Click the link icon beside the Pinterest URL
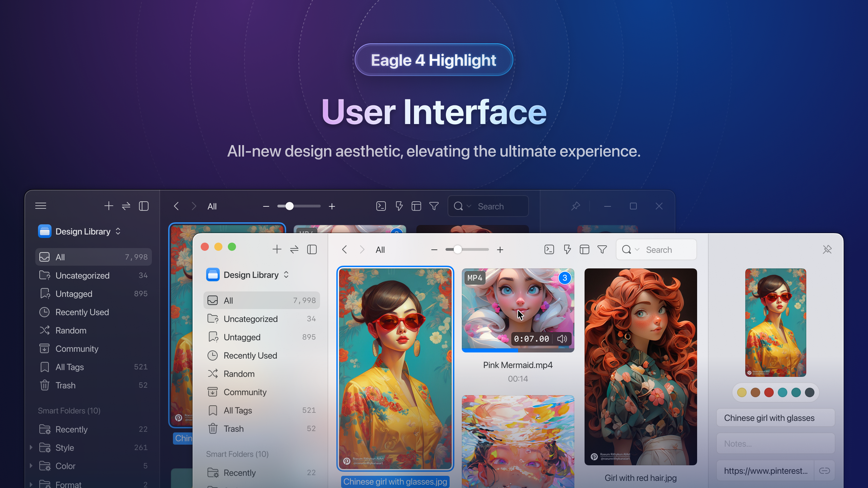The height and width of the screenshot is (488, 868). pyautogui.click(x=825, y=471)
